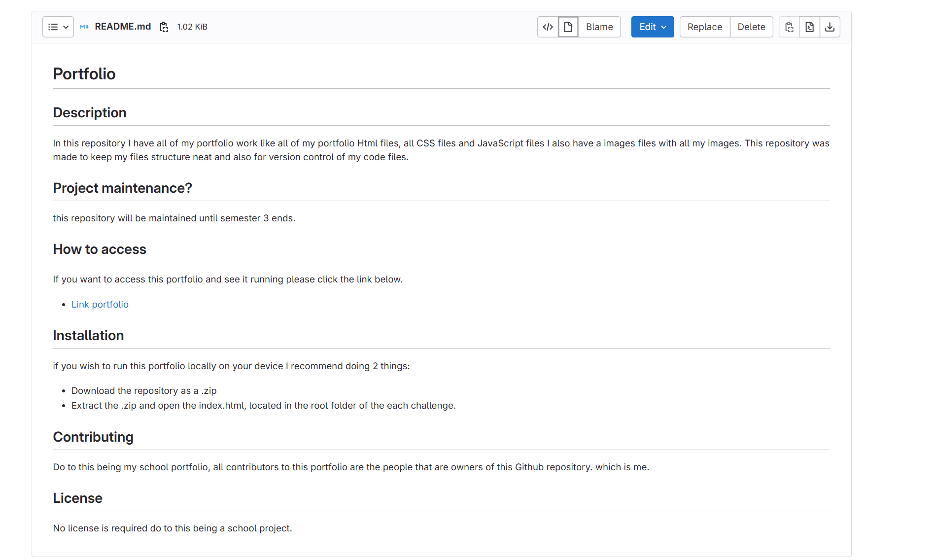
Task: Click the How to access heading
Action: point(100,249)
